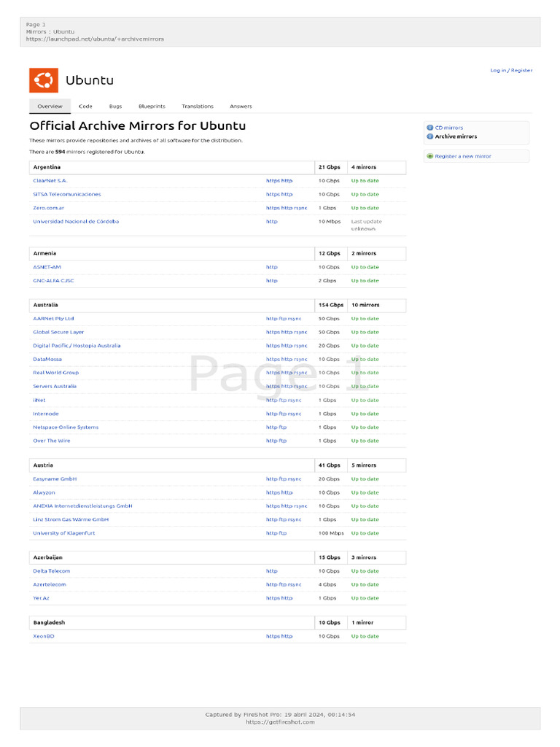560x747 pixels.
Task: Open the Zero.com.ar mirror link
Action: pos(49,208)
